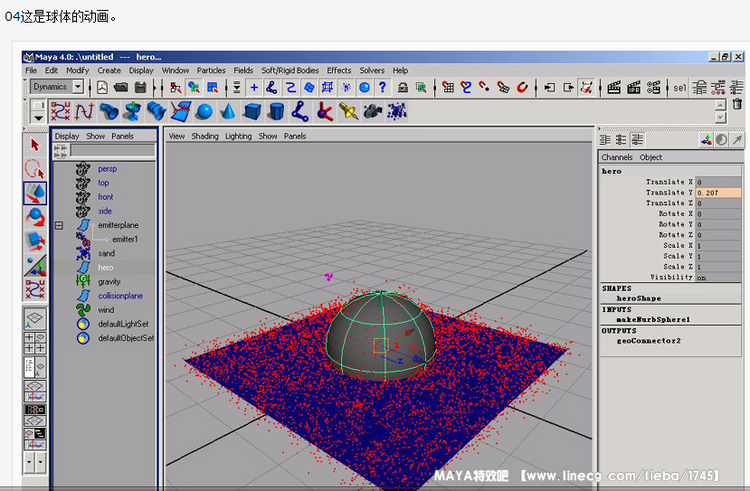Click the New Scene icon

tap(102, 87)
